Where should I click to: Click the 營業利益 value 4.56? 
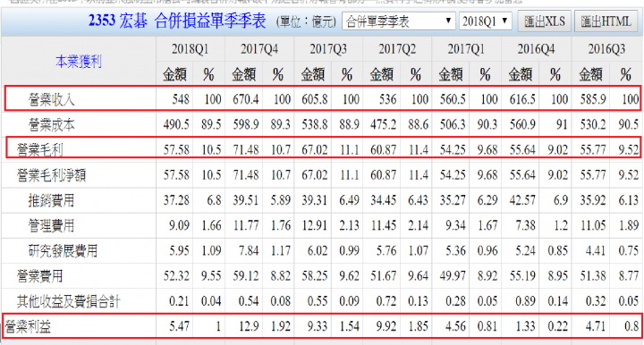[455, 326]
